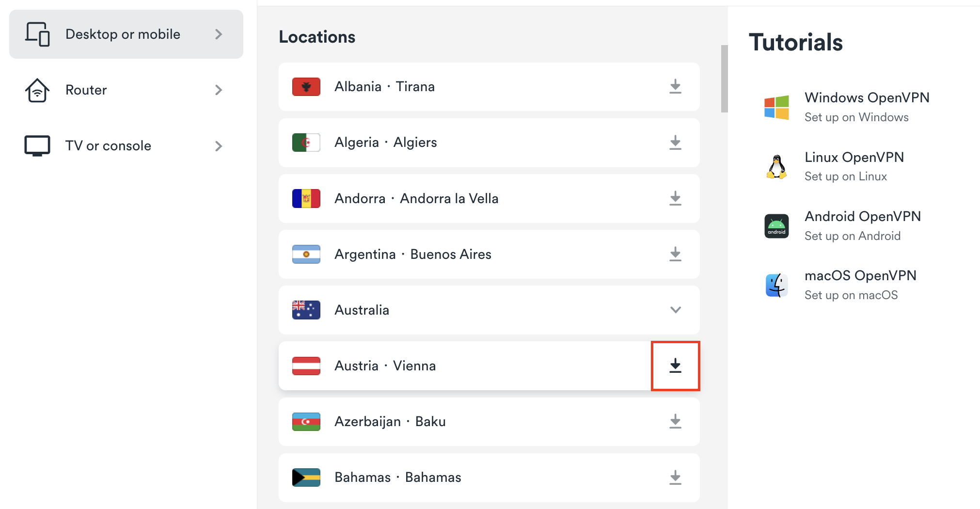Expand the Australia locations list
The height and width of the screenshot is (509, 980).
point(675,310)
